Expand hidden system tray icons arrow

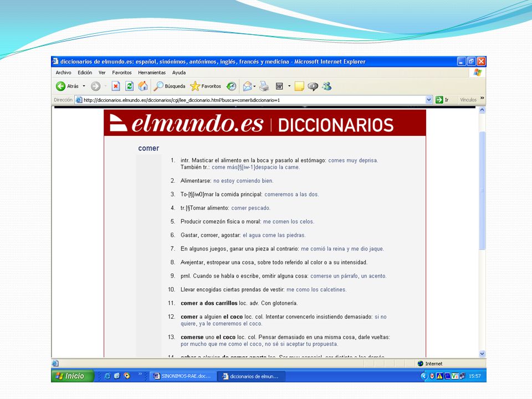click(423, 376)
